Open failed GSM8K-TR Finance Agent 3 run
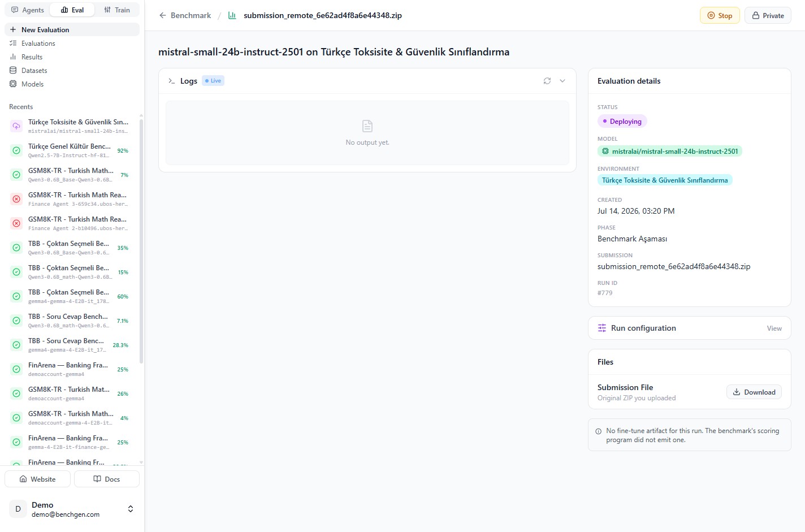The width and height of the screenshot is (805, 532). (73, 199)
